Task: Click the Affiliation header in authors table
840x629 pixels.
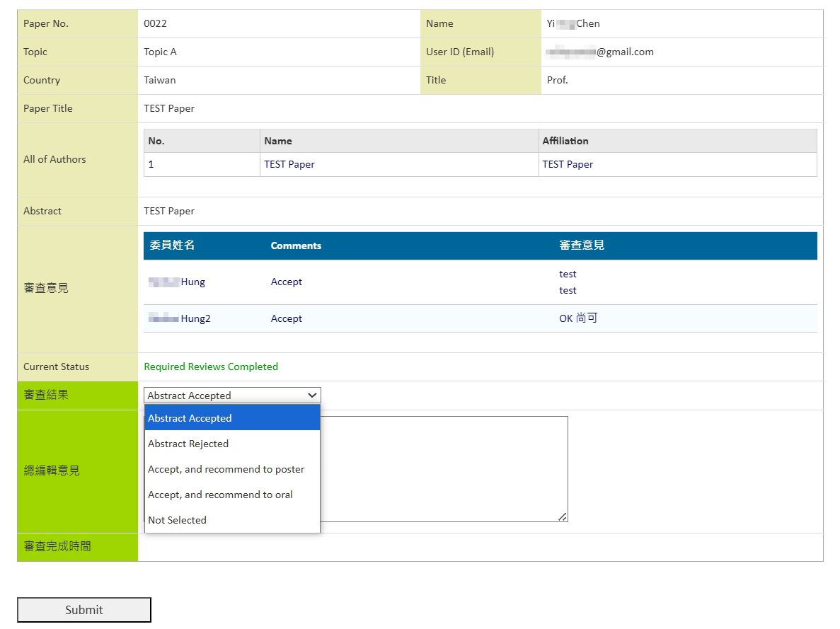Action: point(565,141)
